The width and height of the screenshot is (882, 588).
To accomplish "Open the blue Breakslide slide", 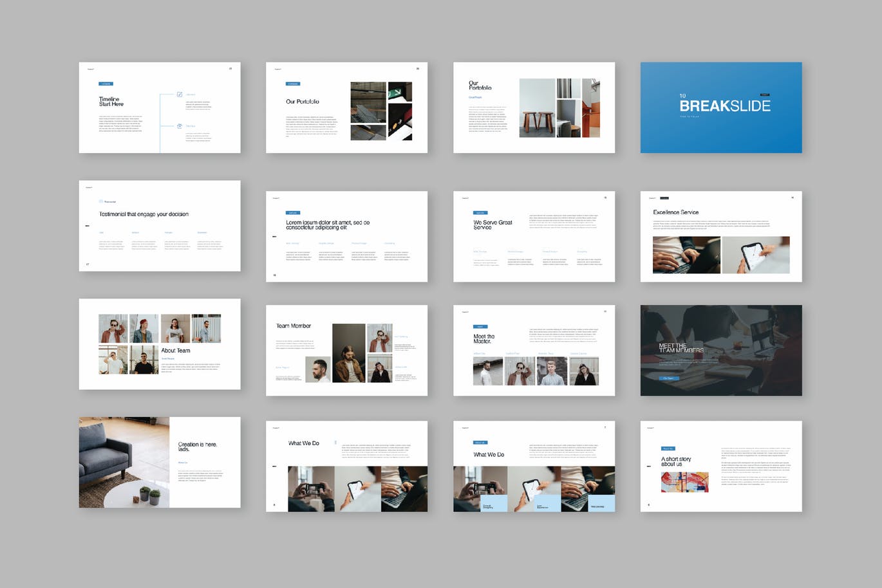I will (x=721, y=107).
